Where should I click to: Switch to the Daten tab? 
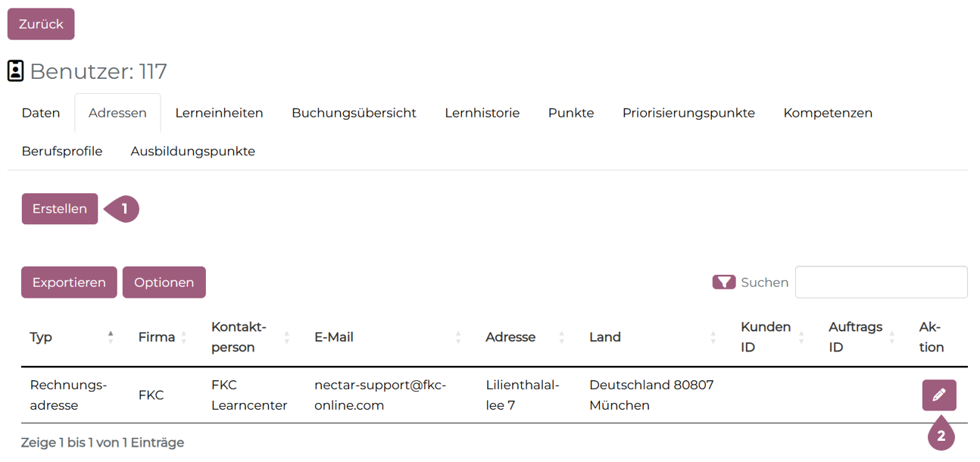click(x=41, y=113)
